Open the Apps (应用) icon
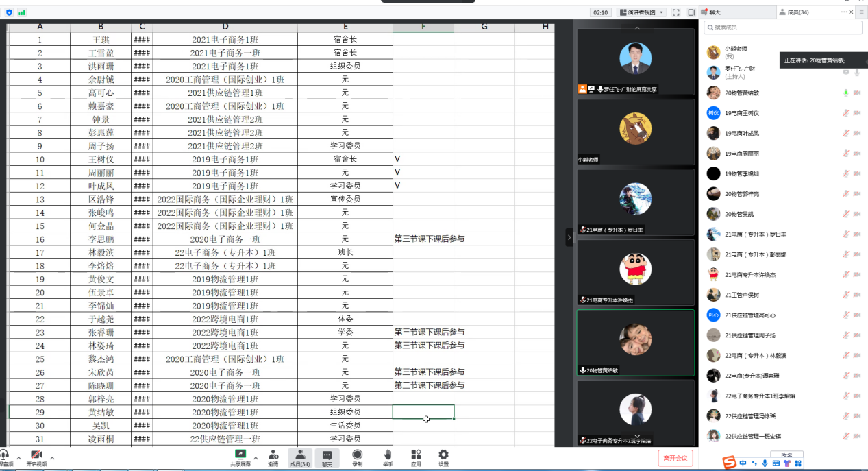The height and width of the screenshot is (471, 868). pyautogui.click(x=416, y=456)
